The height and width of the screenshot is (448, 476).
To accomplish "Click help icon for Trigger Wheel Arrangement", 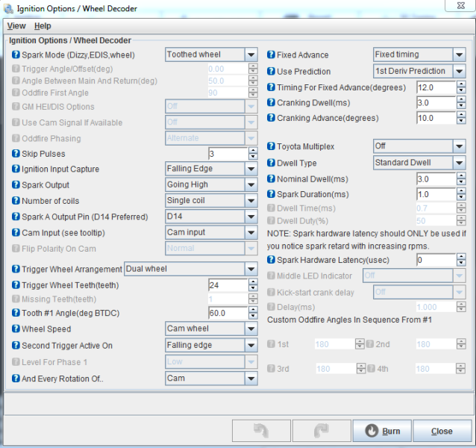I will coord(16,269).
